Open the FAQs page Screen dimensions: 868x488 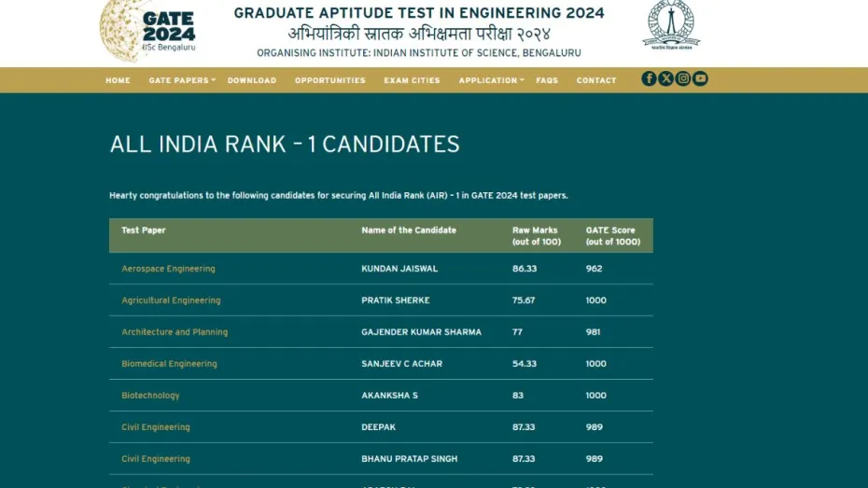(547, 81)
